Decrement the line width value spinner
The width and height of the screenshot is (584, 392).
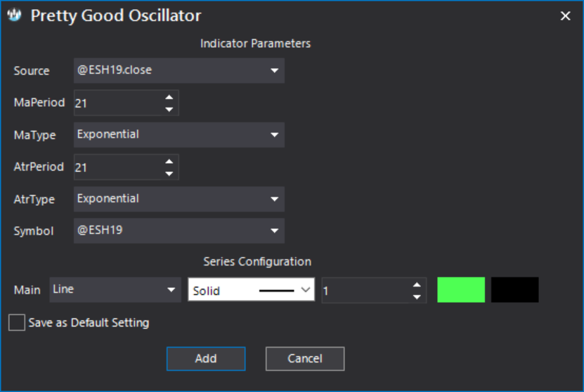pos(417,296)
